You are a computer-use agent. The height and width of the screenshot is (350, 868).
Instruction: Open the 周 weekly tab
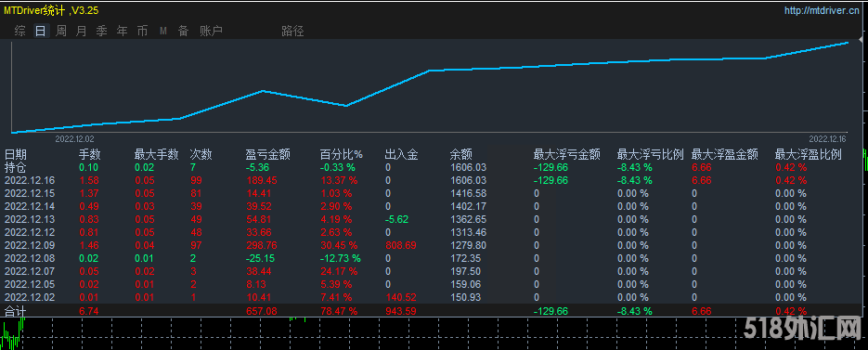point(61,31)
